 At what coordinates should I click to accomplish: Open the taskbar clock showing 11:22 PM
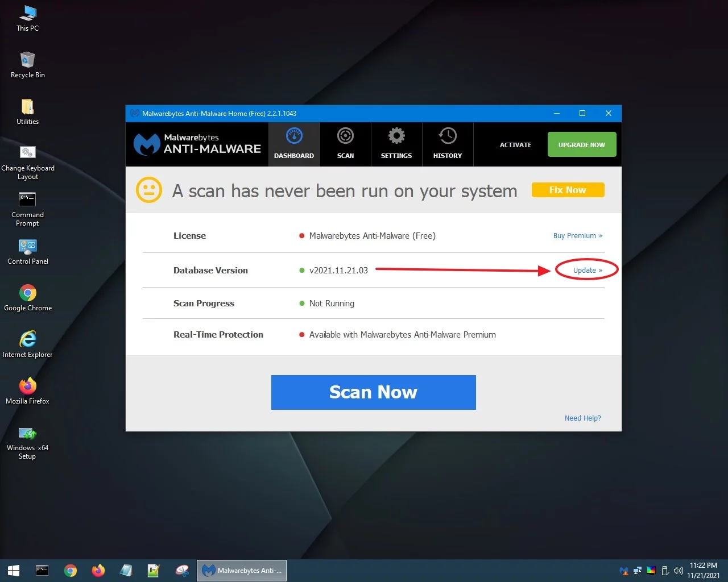[704, 571]
